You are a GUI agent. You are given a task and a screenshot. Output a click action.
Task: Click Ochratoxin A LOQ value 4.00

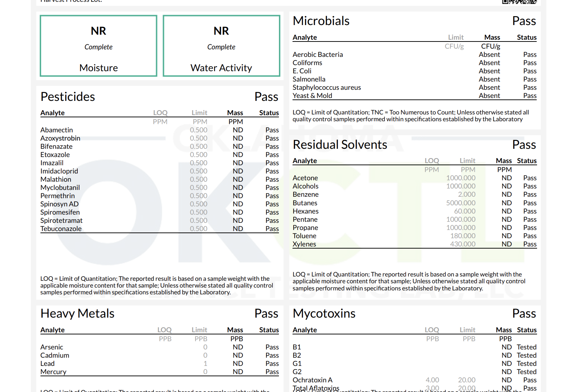(x=432, y=380)
